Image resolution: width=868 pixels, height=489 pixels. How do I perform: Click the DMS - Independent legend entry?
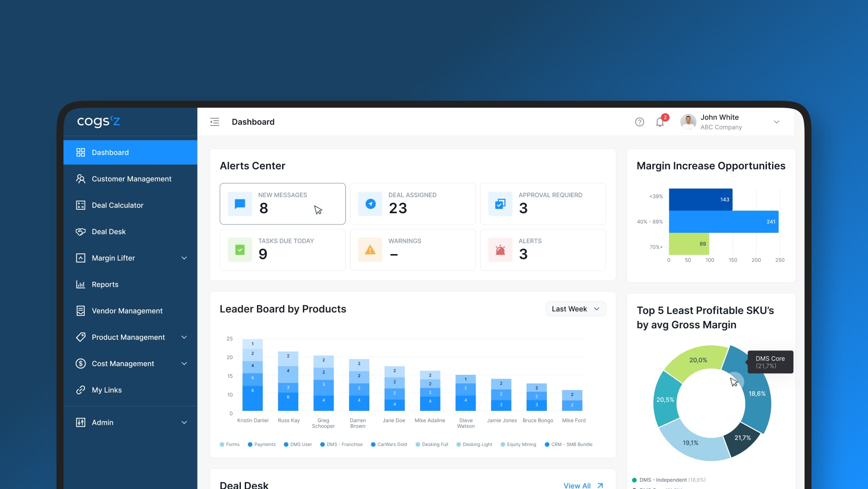669,480
